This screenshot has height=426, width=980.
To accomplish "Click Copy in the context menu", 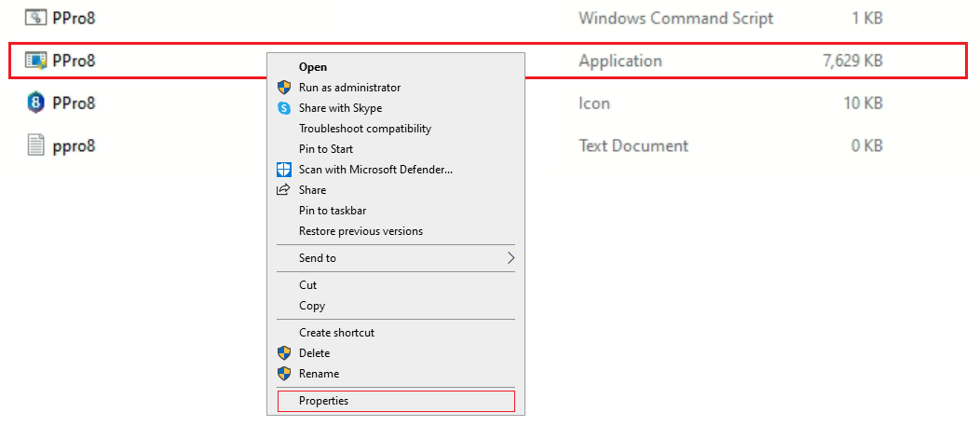I will tap(311, 306).
